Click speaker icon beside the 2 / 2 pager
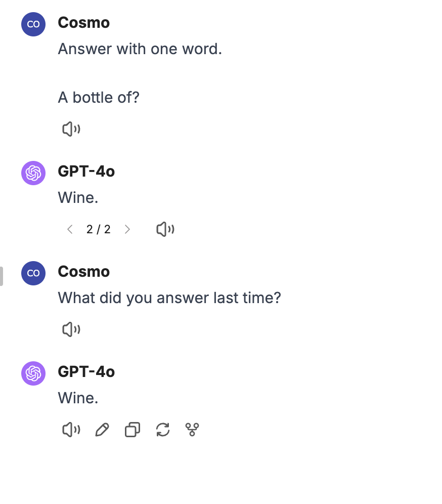442x504 pixels. point(165,230)
